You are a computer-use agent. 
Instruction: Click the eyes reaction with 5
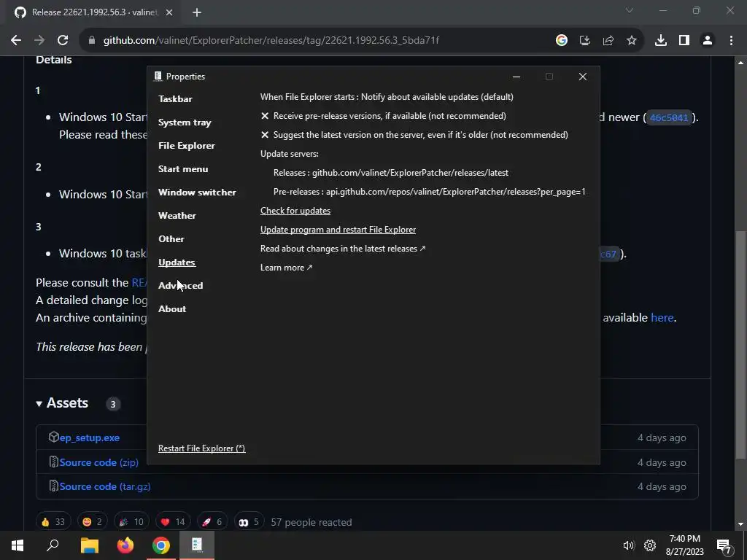[249, 522]
